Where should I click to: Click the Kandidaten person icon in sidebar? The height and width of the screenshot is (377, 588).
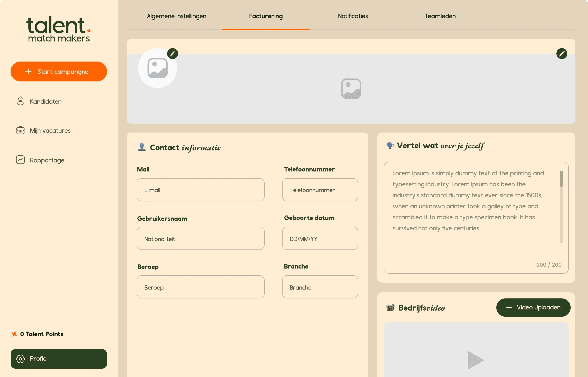tap(20, 101)
